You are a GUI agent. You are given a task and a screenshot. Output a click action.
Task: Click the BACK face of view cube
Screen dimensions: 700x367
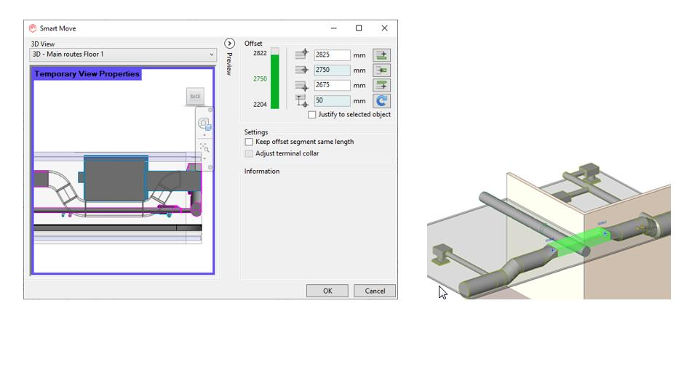(195, 96)
